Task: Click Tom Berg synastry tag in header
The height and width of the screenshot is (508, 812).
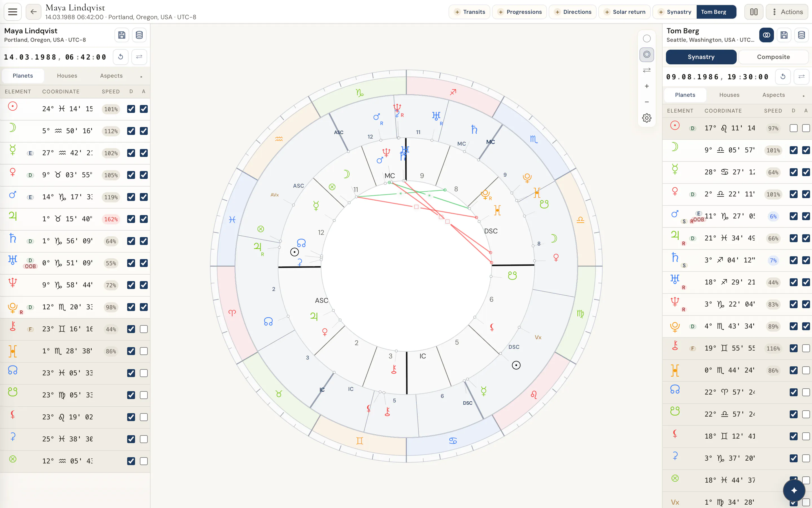Action: 716,12
